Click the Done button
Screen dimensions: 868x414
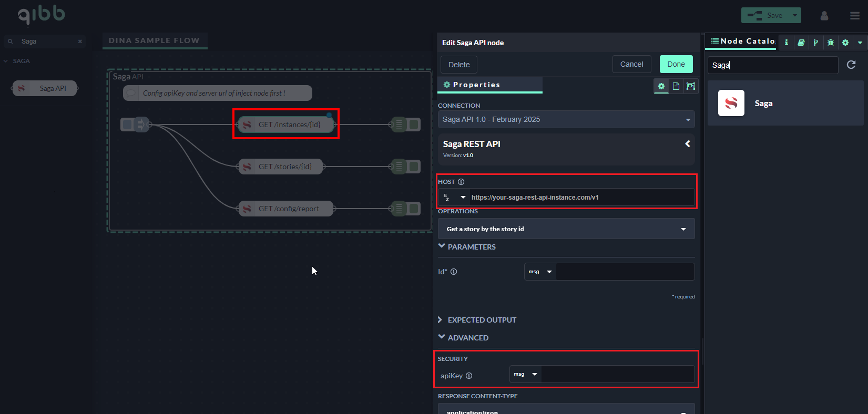676,64
